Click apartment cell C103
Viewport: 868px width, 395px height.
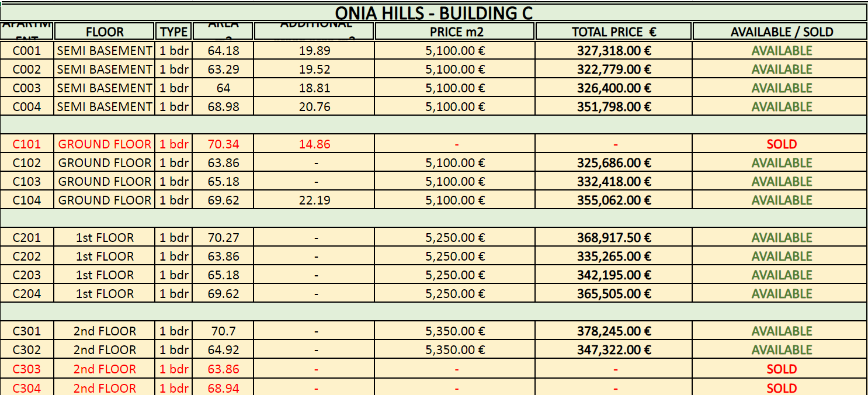tap(27, 182)
